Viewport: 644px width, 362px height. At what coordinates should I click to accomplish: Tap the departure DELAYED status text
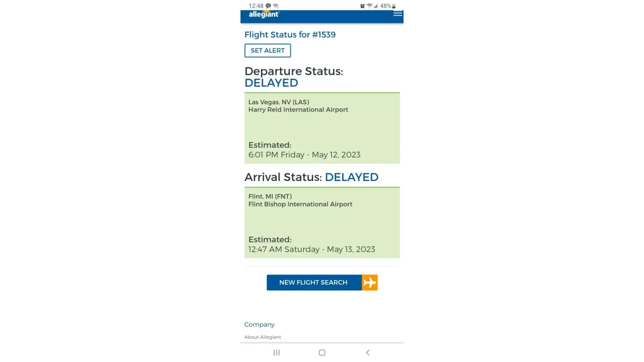pos(271,83)
